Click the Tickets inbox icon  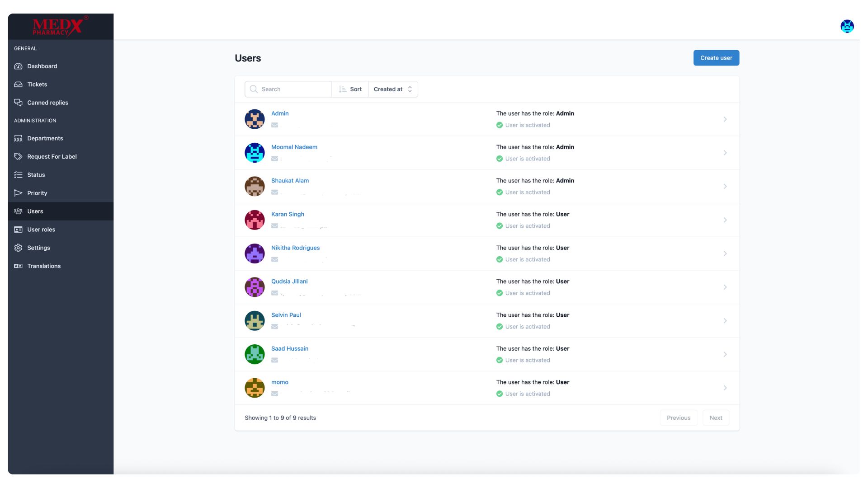(18, 84)
